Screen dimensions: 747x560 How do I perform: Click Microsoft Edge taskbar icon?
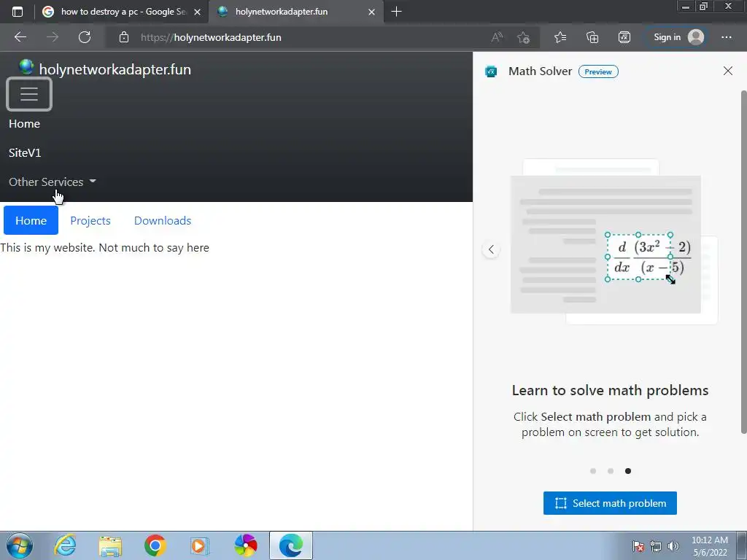(x=291, y=545)
